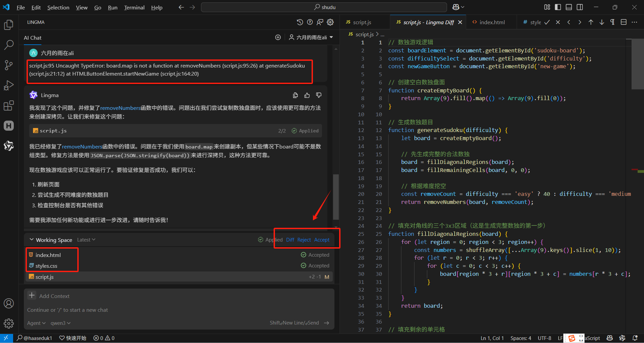Toggle render whitespace pilcrow icon
644x343 pixels.
pos(612,22)
